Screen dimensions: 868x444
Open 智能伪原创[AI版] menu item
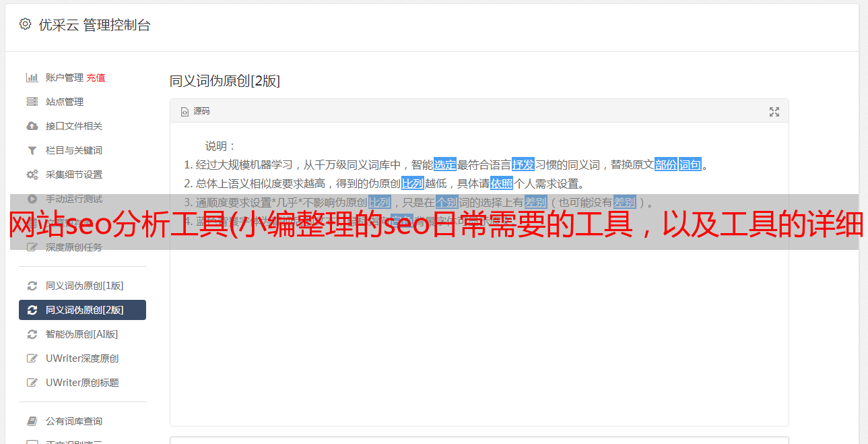tap(82, 334)
